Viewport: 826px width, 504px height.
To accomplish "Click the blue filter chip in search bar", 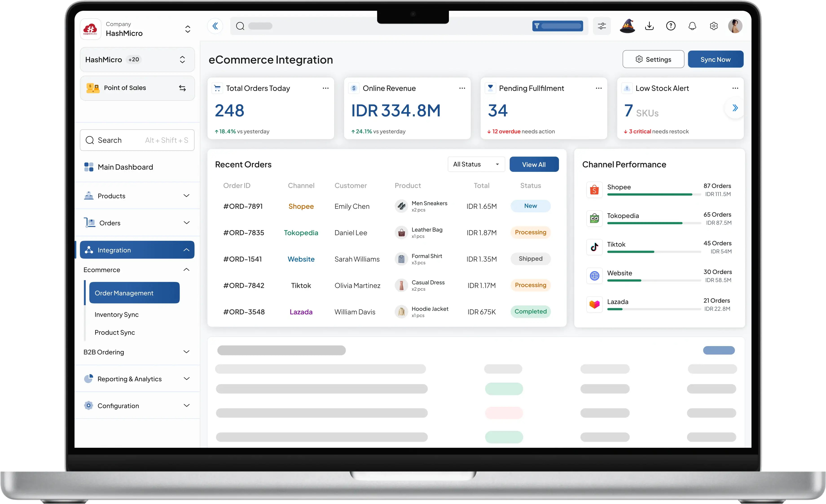I will point(558,26).
